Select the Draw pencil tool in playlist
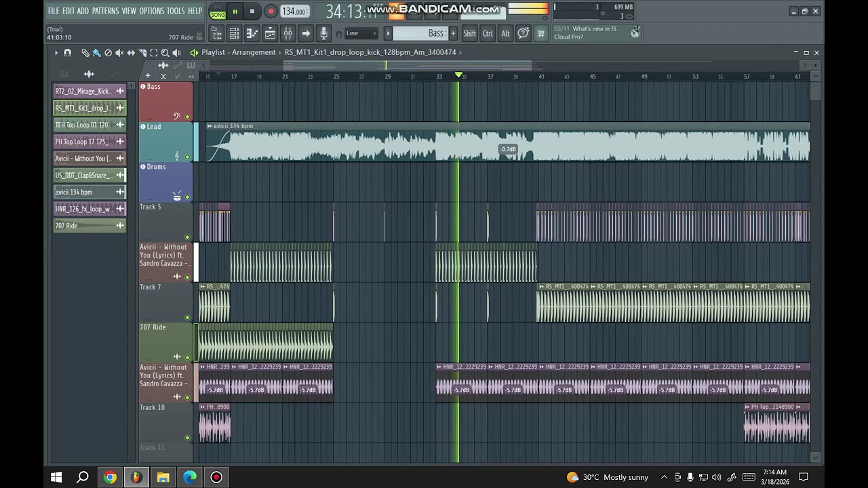The height and width of the screenshot is (488, 868). coord(85,52)
